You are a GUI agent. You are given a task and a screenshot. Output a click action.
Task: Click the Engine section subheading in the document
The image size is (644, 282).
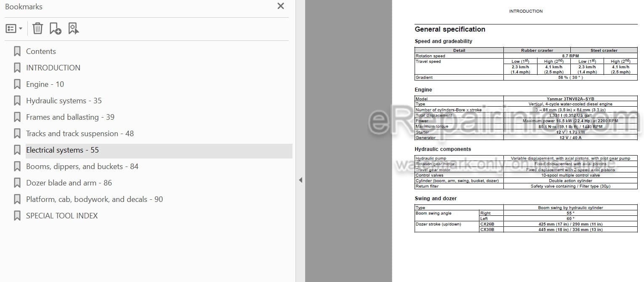click(x=423, y=90)
